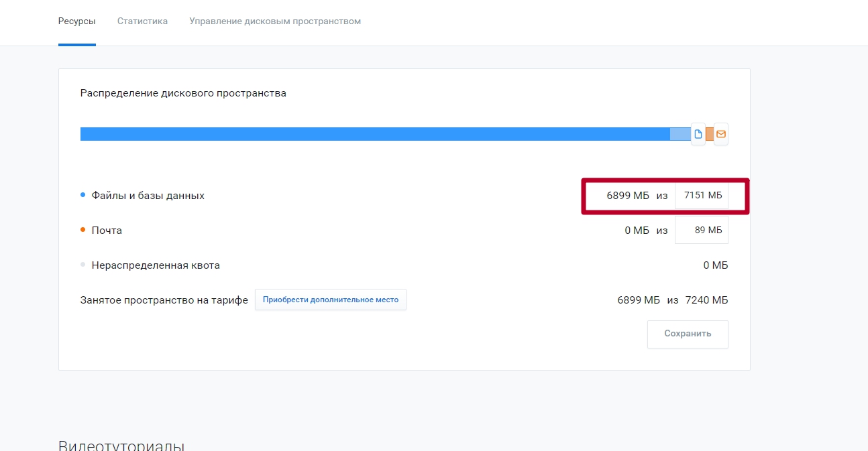The image size is (868, 451).
Task: Click the orange mail segment of bar
Action: pyautogui.click(x=709, y=134)
